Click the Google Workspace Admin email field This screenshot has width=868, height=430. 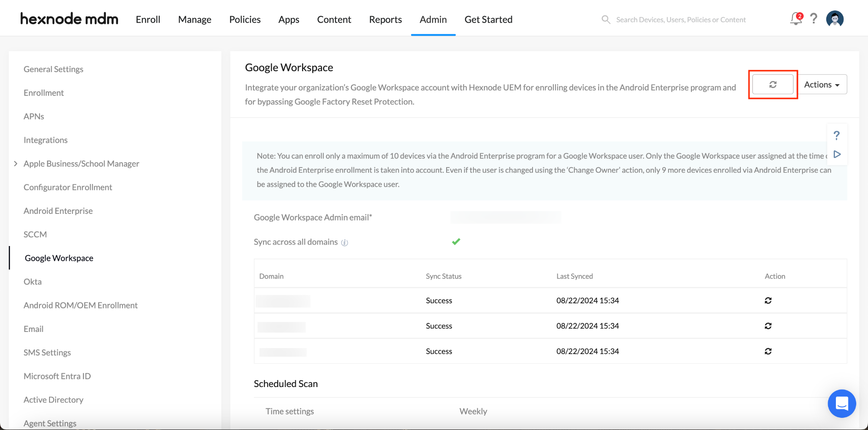click(506, 217)
